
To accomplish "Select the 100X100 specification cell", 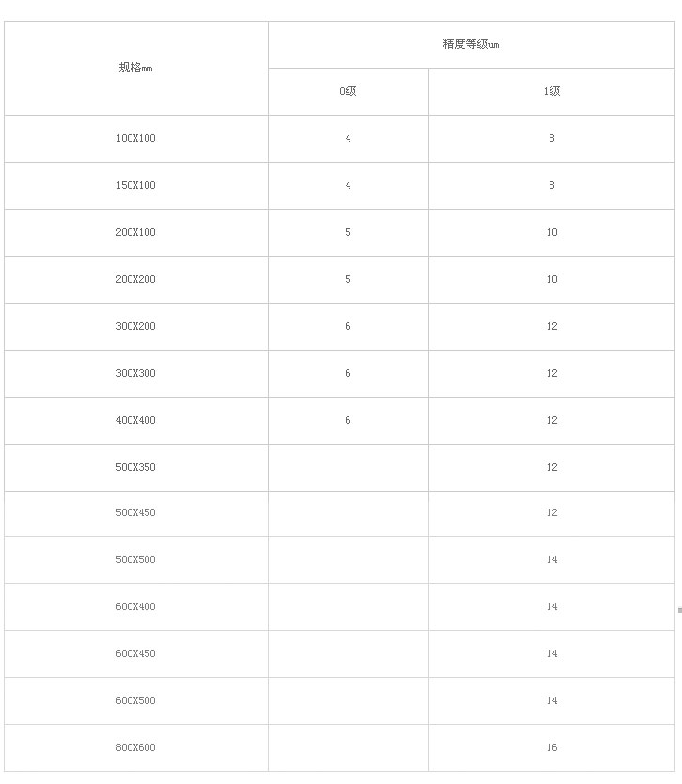I will click(136, 138).
